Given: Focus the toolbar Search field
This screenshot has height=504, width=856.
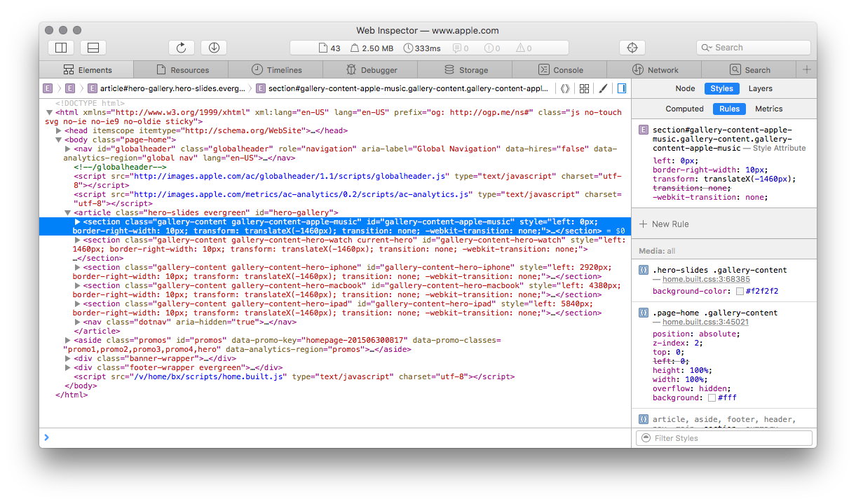Looking at the screenshot, I should click(754, 48).
